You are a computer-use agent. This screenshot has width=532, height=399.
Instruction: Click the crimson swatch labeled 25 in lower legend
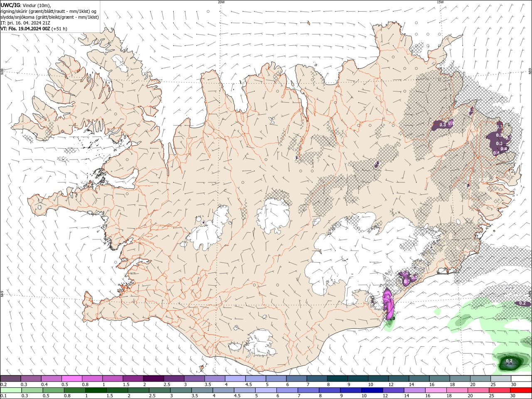500,390
